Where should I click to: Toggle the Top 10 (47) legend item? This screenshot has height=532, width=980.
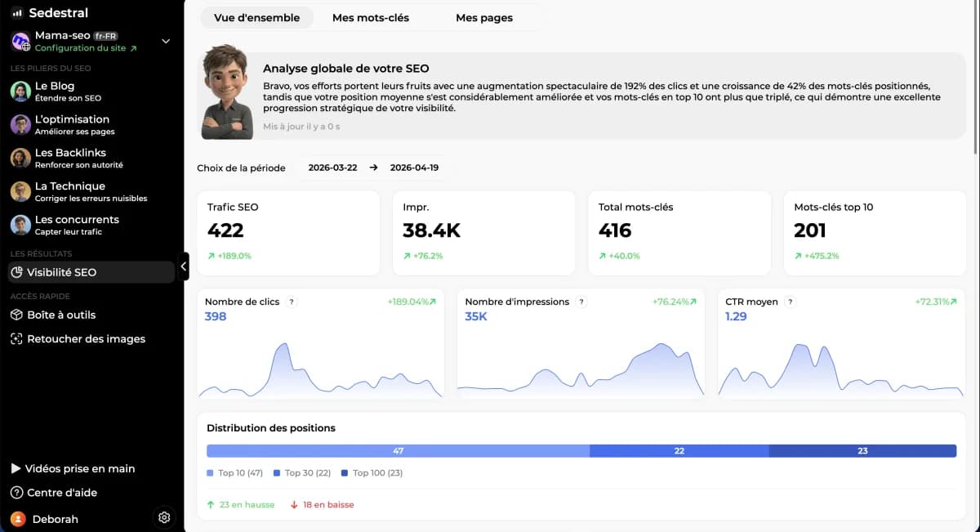click(234, 472)
